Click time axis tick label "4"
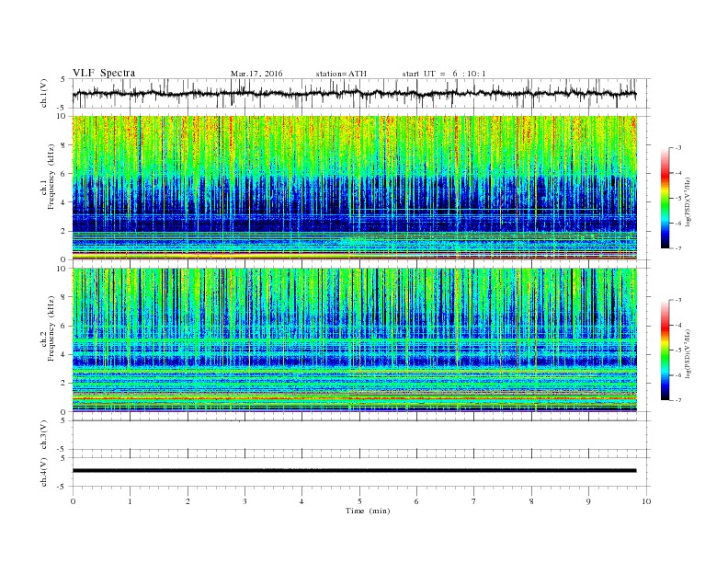Screen dimensions: 728x563 301,501
